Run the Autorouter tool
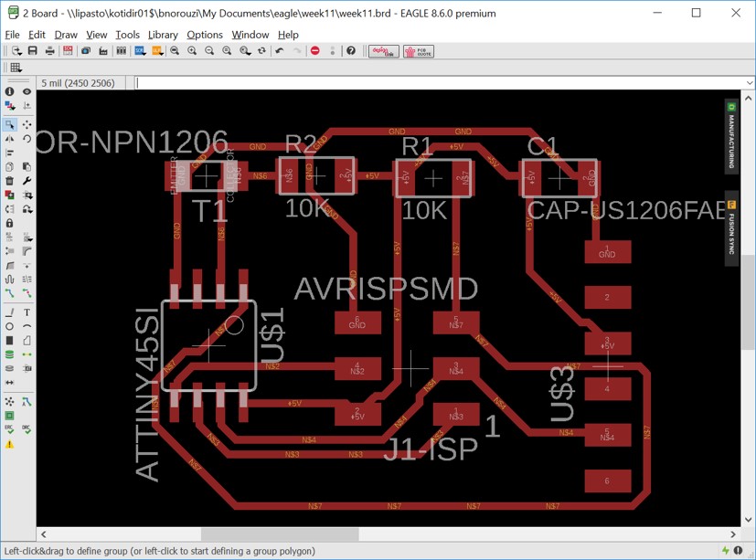The image size is (756, 560). (x=27, y=401)
